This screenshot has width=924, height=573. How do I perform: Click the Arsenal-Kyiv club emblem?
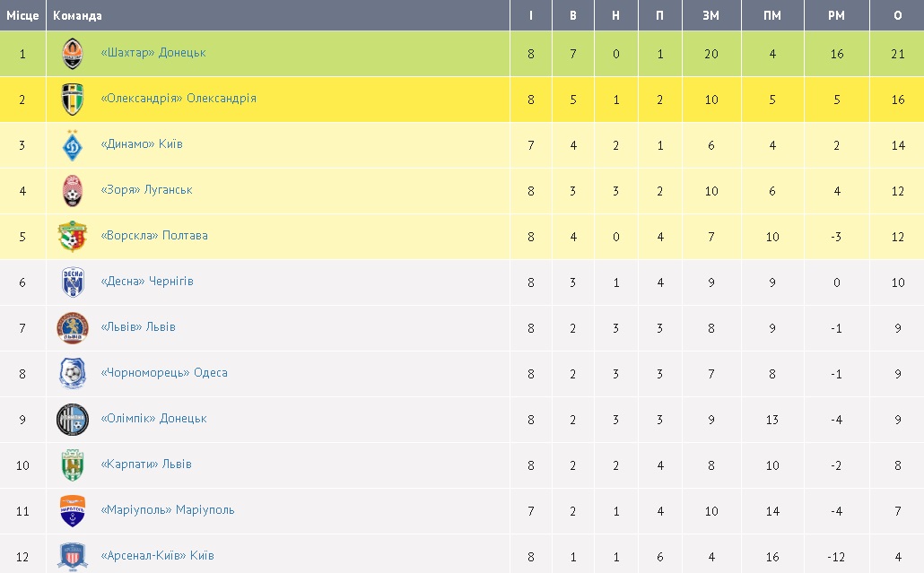point(73,556)
